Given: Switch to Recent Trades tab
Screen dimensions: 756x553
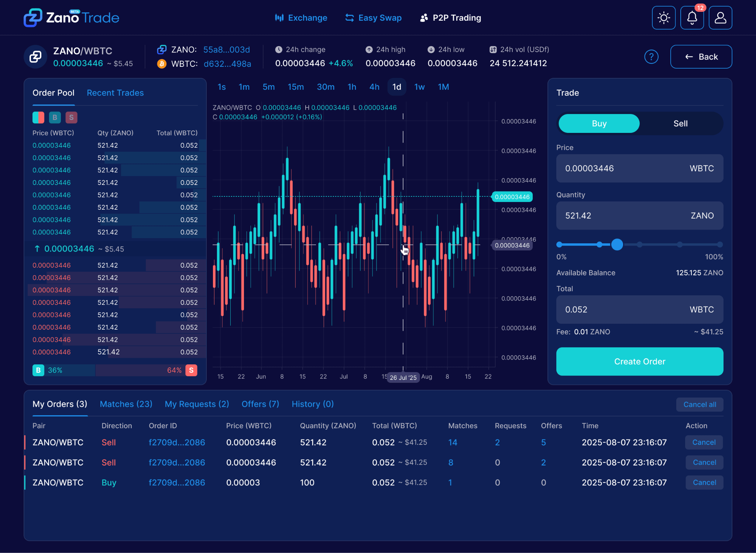Looking at the screenshot, I should tap(115, 93).
